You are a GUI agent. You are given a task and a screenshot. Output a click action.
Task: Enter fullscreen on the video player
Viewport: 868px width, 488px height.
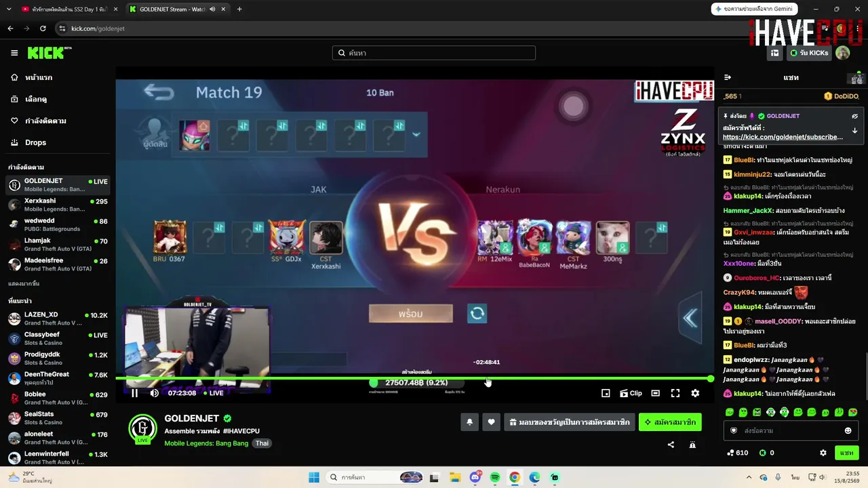675,393
